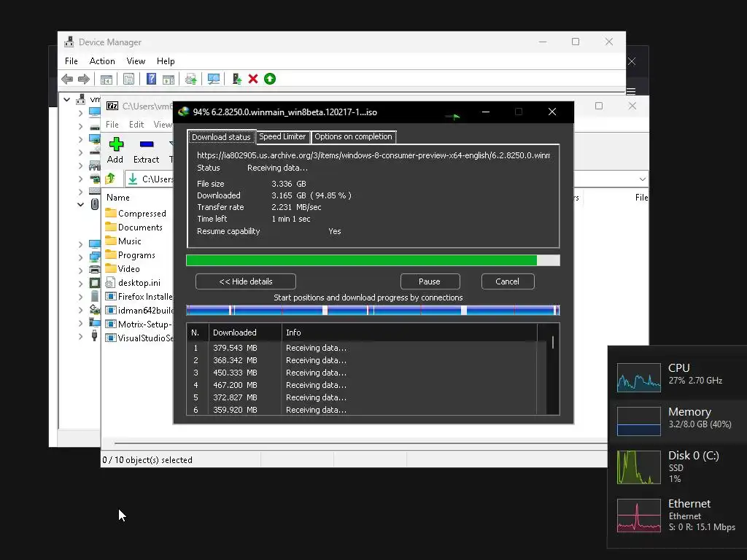Click the green download progress bar
Screen dimensions: 747x560
373,260
